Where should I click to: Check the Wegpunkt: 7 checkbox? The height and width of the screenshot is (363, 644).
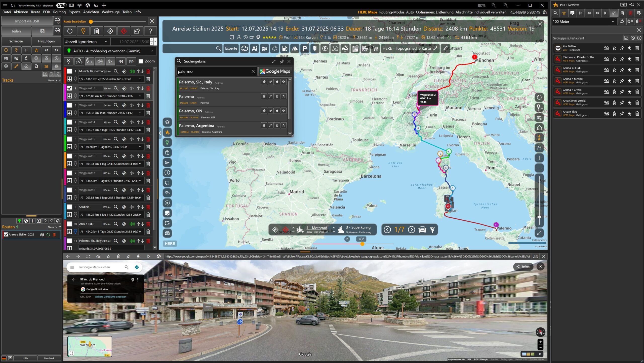69,173
